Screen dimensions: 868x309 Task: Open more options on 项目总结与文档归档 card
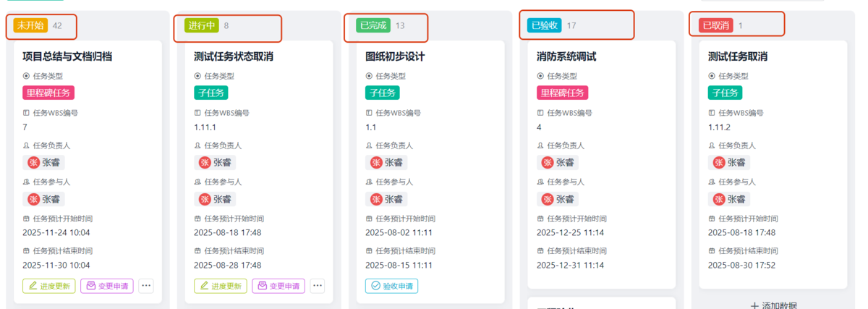pos(146,286)
